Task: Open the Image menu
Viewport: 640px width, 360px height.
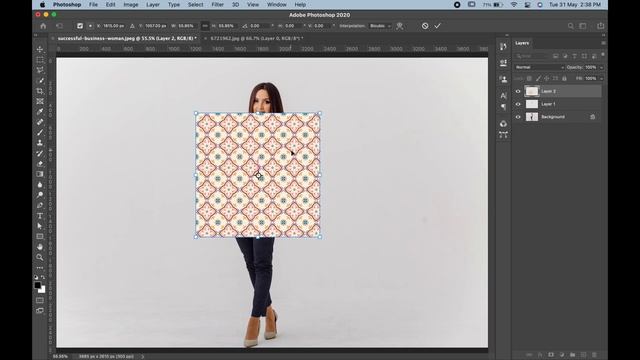Action: coord(131,4)
